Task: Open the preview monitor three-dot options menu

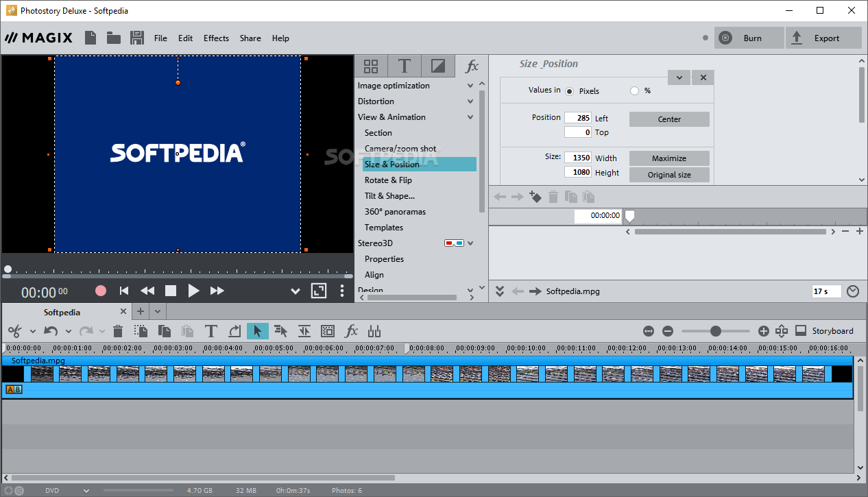Action: 342,291
